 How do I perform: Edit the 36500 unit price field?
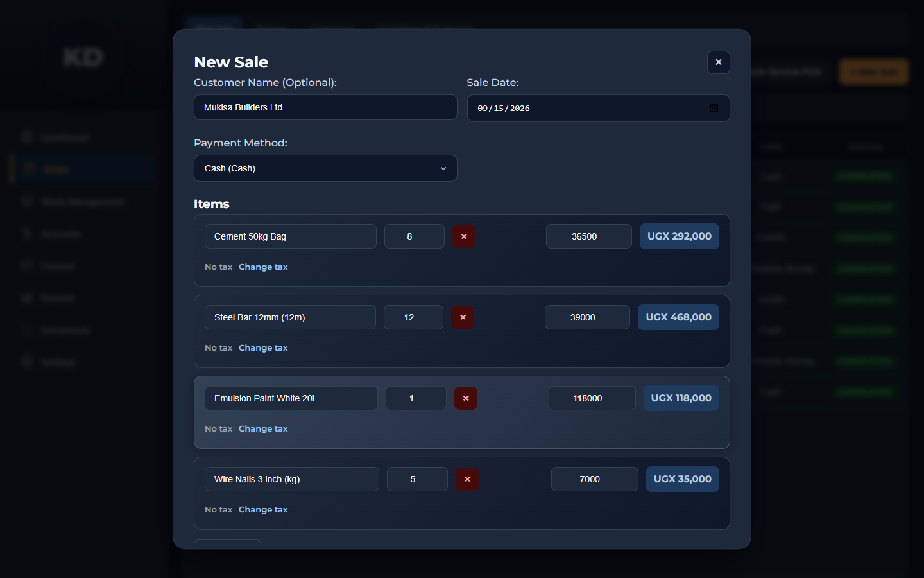click(588, 236)
